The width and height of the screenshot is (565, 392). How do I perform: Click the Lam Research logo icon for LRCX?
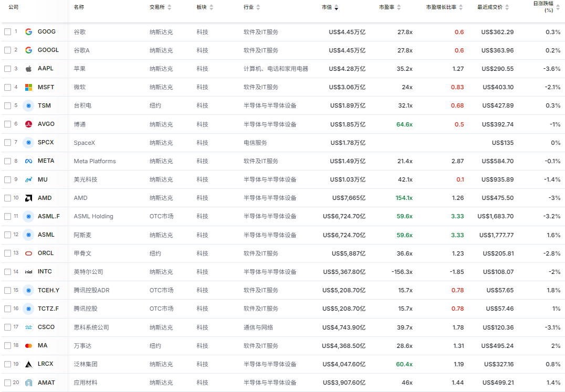pyautogui.click(x=28, y=364)
